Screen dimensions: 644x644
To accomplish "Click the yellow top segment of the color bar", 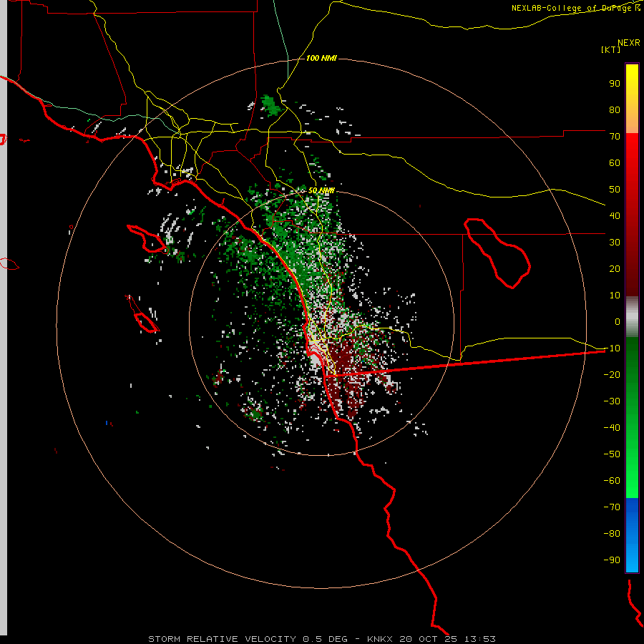I will point(632,99).
